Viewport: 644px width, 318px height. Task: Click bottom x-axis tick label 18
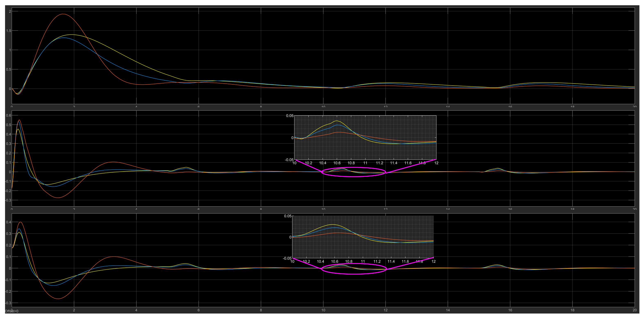pos(572,310)
